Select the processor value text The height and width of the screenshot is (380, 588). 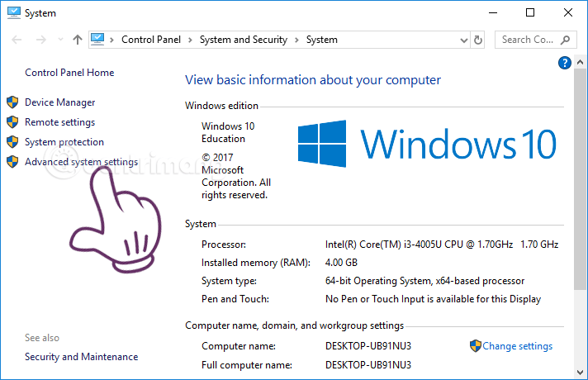click(442, 245)
